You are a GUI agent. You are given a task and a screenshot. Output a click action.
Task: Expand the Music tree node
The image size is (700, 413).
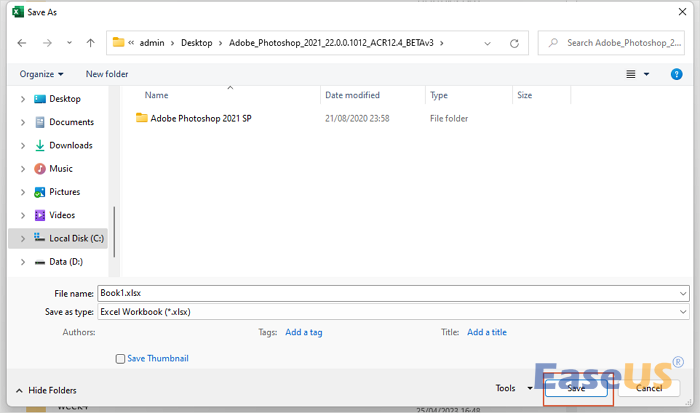coord(23,169)
